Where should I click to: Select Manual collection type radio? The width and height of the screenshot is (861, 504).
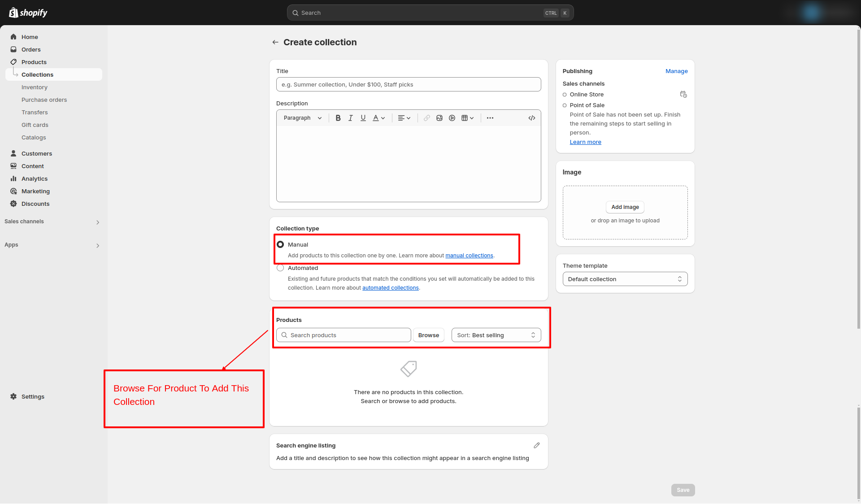coord(280,244)
